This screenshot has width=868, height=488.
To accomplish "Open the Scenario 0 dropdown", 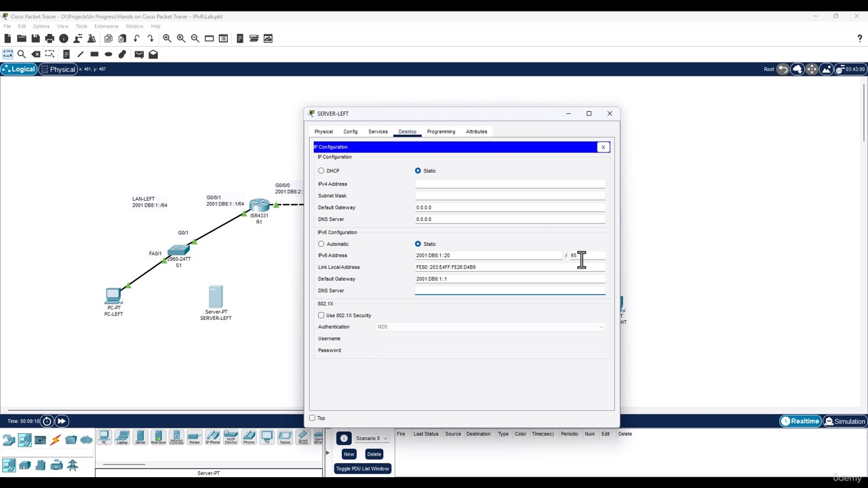I will [x=372, y=439].
